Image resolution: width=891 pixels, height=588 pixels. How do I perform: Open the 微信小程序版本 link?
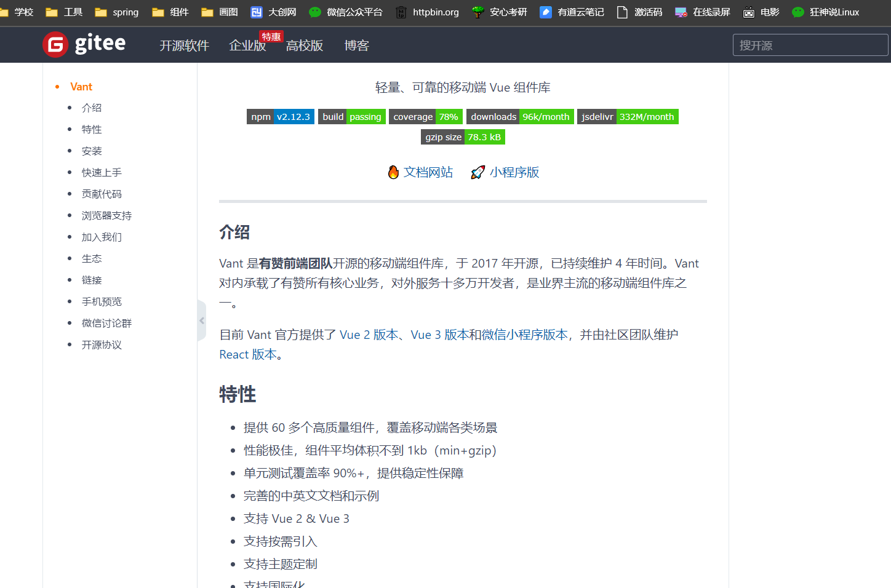point(524,335)
